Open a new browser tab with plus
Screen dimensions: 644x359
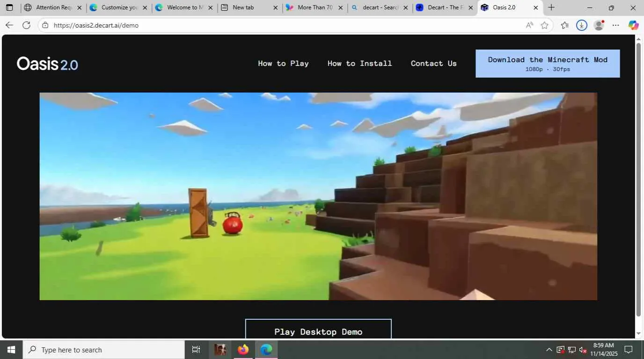pyautogui.click(x=551, y=7)
